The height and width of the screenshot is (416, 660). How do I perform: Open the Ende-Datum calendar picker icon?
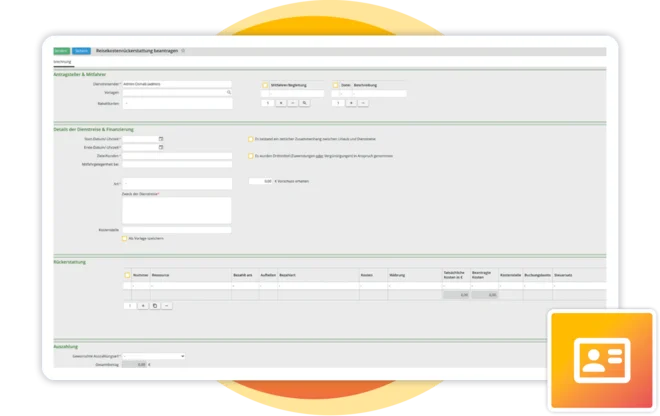(x=161, y=147)
